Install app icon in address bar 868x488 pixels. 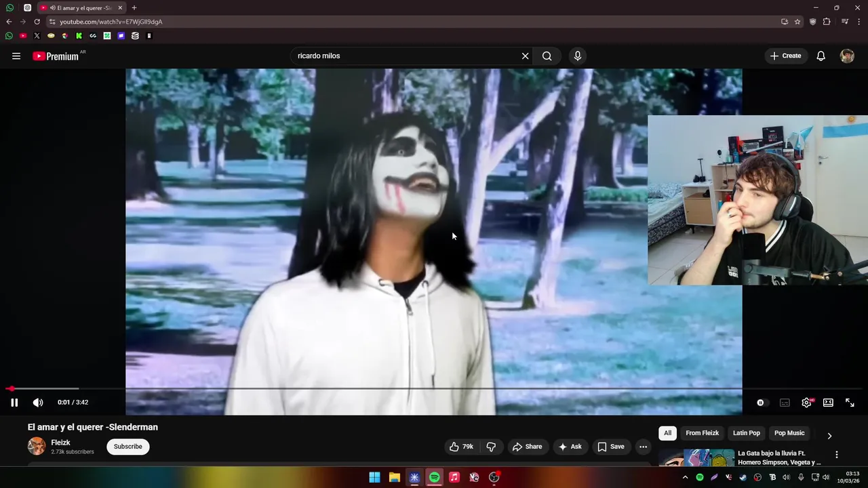click(x=785, y=22)
